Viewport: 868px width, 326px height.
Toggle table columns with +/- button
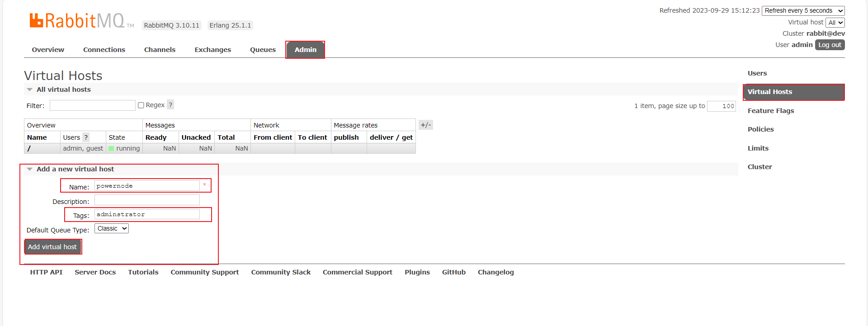[x=426, y=125]
